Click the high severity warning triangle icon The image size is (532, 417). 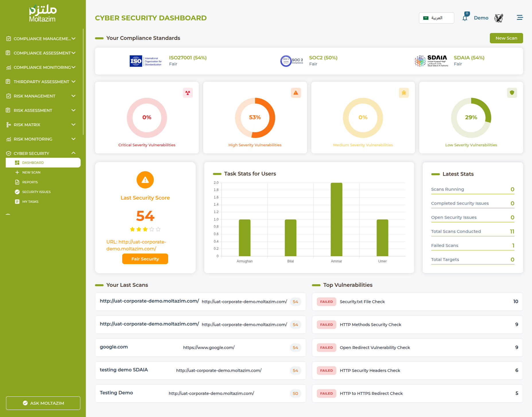coord(296,93)
